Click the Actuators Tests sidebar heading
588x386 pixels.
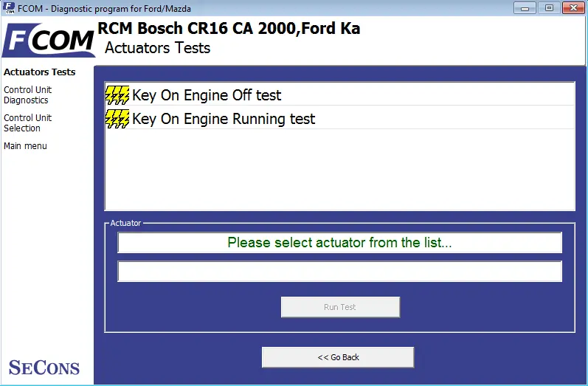coord(39,72)
